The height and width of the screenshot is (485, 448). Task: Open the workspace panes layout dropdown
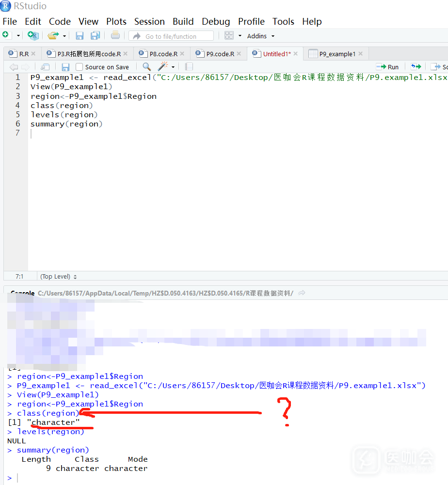[x=240, y=36]
